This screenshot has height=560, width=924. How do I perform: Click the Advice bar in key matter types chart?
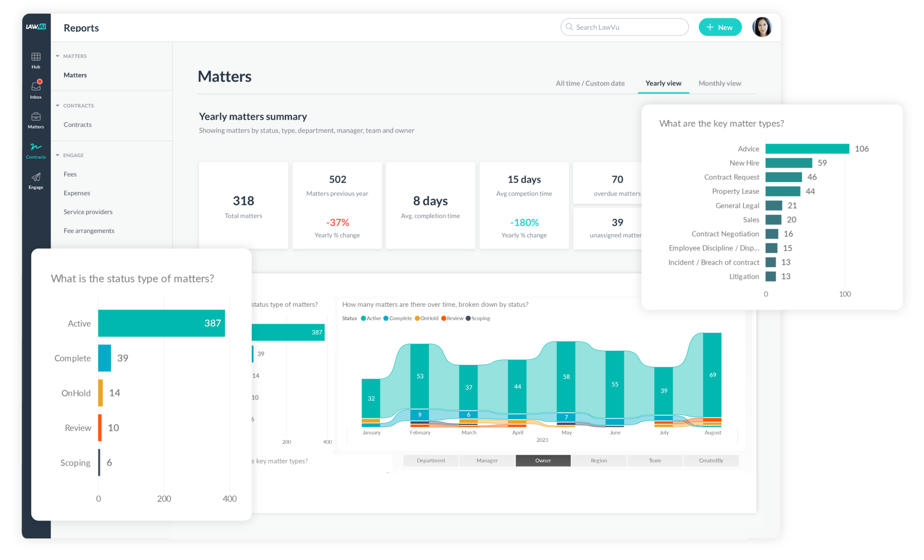coord(808,148)
